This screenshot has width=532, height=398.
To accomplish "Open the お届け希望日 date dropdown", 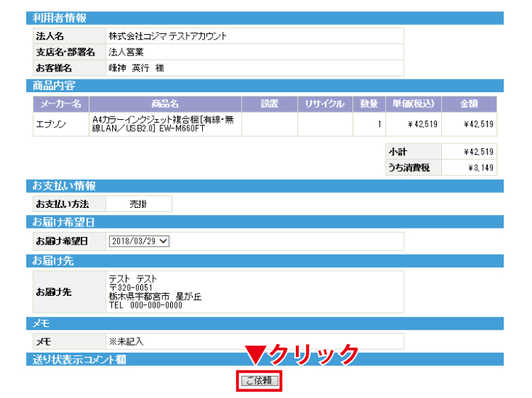I will tap(139, 241).
